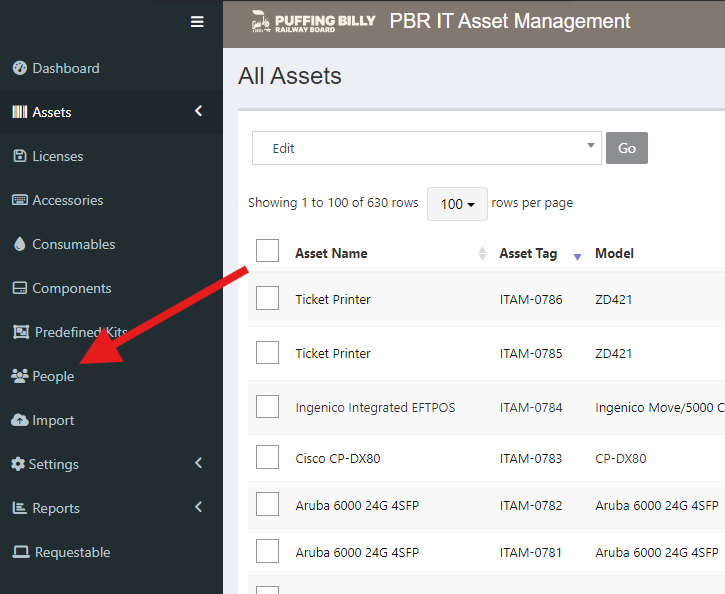Image resolution: width=725 pixels, height=594 pixels.
Task: Click the Licenses floppy disk icon
Action: [19, 156]
